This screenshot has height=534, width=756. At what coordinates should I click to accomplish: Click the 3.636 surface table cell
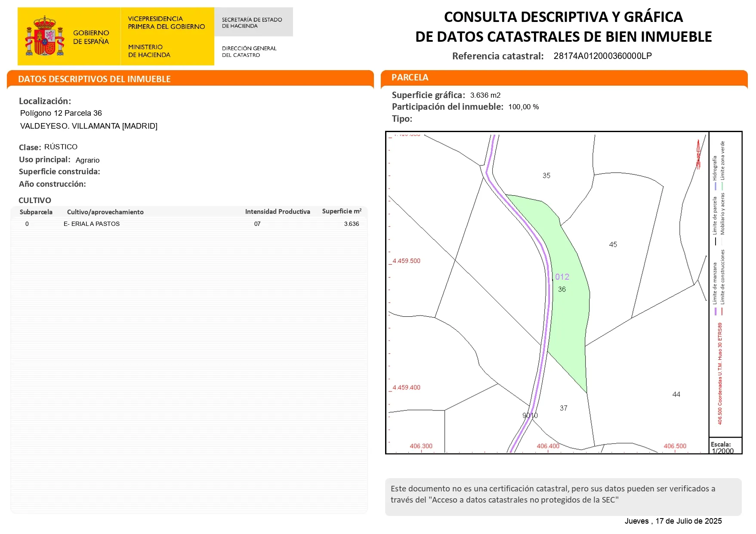click(x=352, y=224)
